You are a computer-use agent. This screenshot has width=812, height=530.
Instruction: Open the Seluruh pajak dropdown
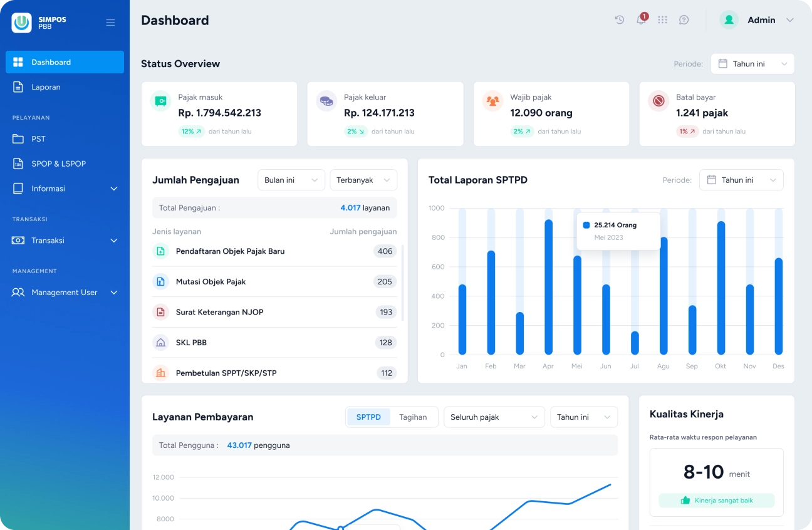click(494, 417)
